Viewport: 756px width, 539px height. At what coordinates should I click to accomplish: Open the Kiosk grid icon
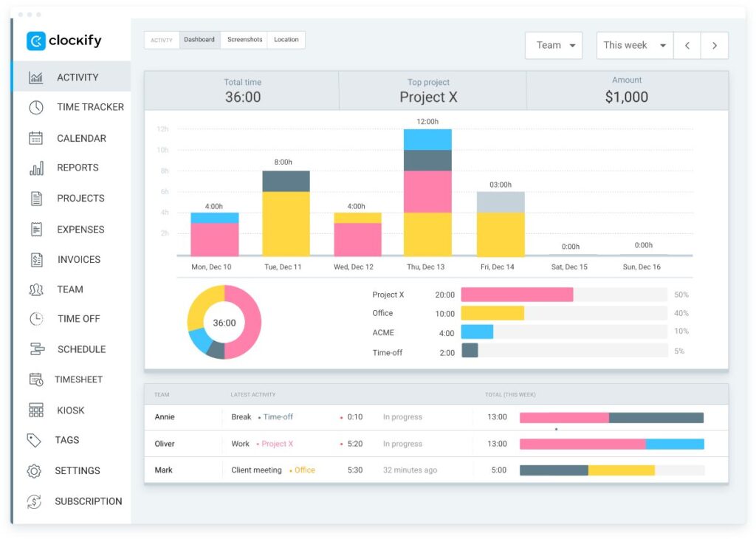point(35,410)
